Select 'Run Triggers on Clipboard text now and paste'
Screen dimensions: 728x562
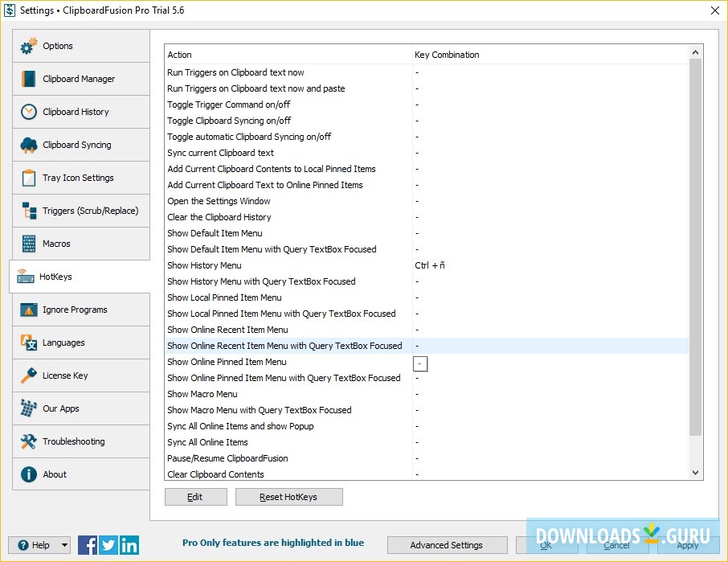point(426,88)
